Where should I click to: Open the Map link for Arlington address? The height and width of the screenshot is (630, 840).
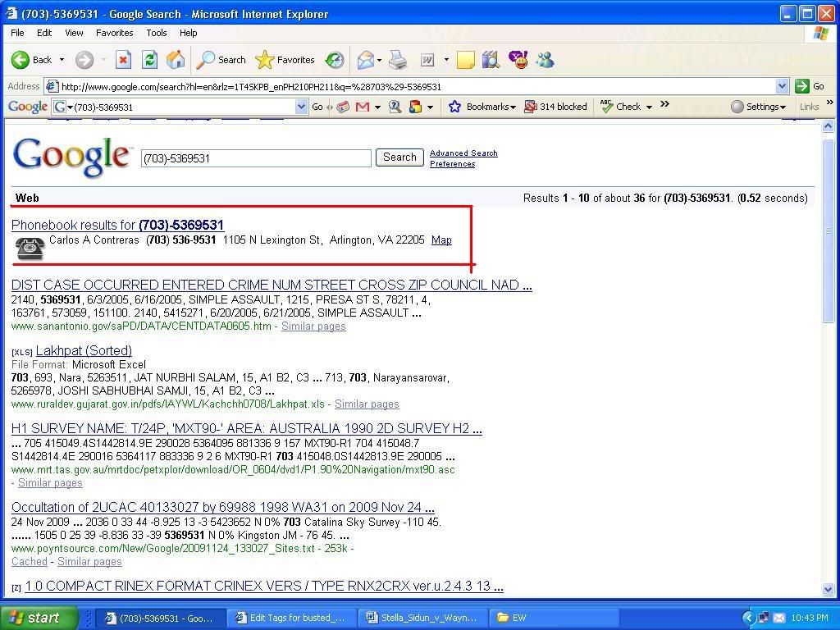point(441,240)
